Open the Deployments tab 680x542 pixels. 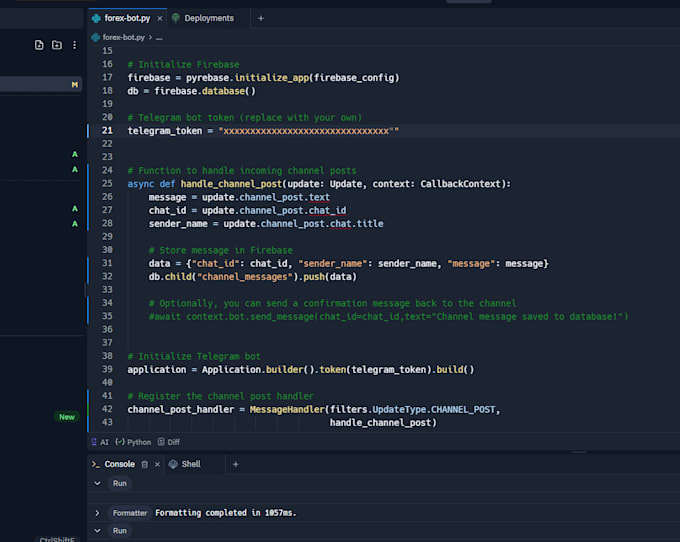click(209, 18)
